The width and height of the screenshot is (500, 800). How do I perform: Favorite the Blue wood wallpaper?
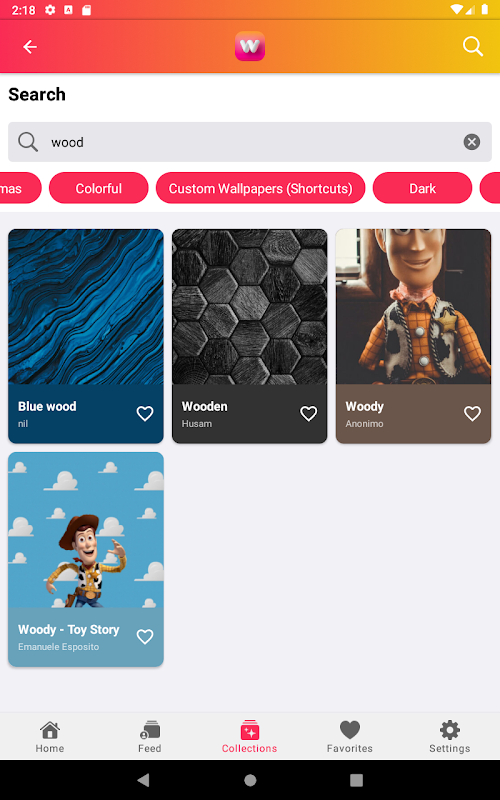145,413
